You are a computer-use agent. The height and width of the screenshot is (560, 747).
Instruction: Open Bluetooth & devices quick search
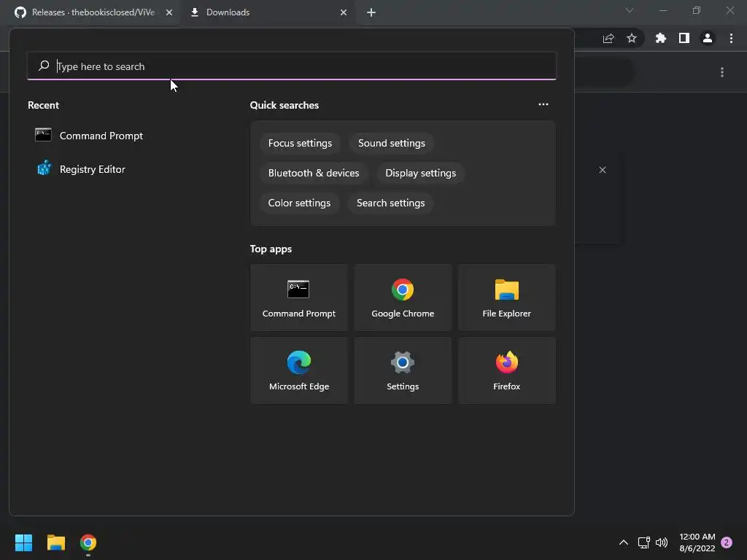point(314,174)
